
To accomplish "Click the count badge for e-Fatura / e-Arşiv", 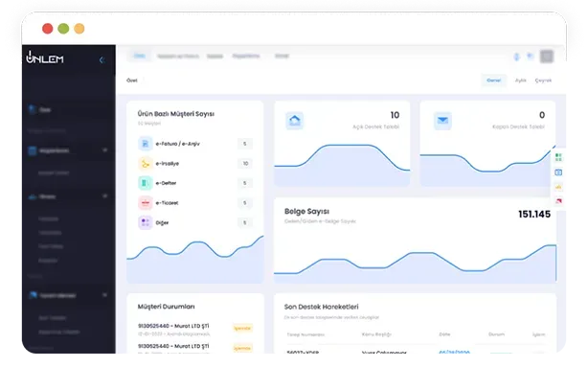I will click(245, 144).
